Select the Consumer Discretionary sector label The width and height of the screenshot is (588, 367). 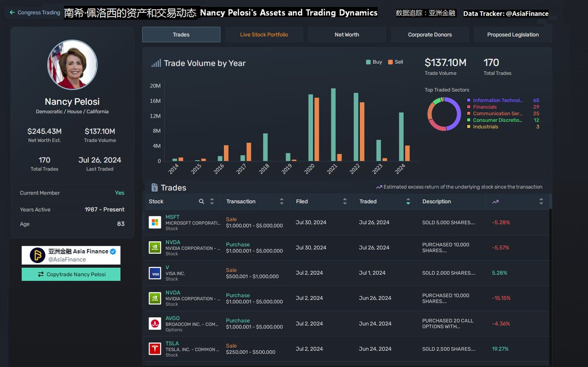[497, 120]
